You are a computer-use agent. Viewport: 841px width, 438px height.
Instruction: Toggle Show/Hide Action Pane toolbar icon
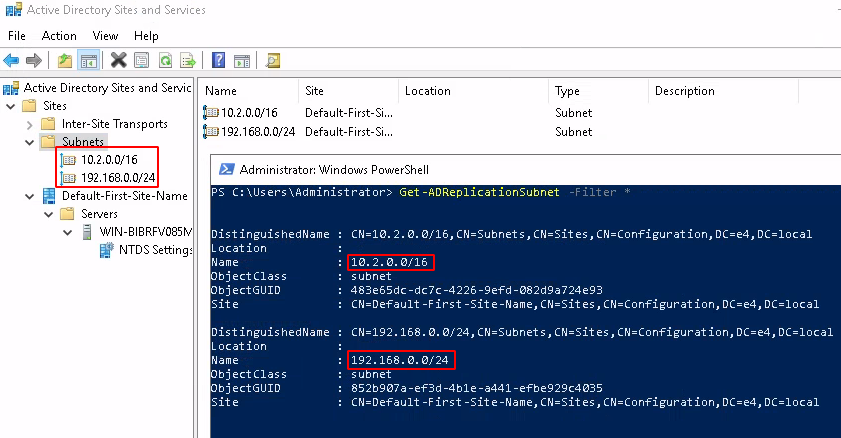pyautogui.click(x=242, y=61)
